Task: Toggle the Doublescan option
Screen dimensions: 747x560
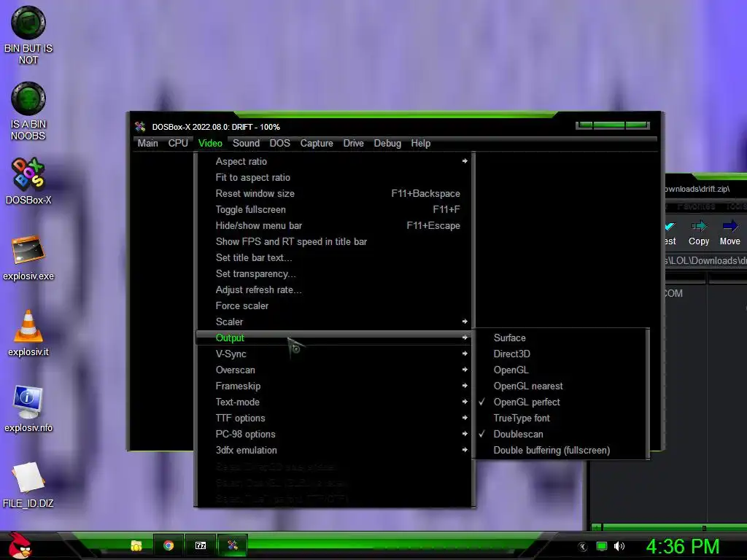Action: pyautogui.click(x=561, y=435)
